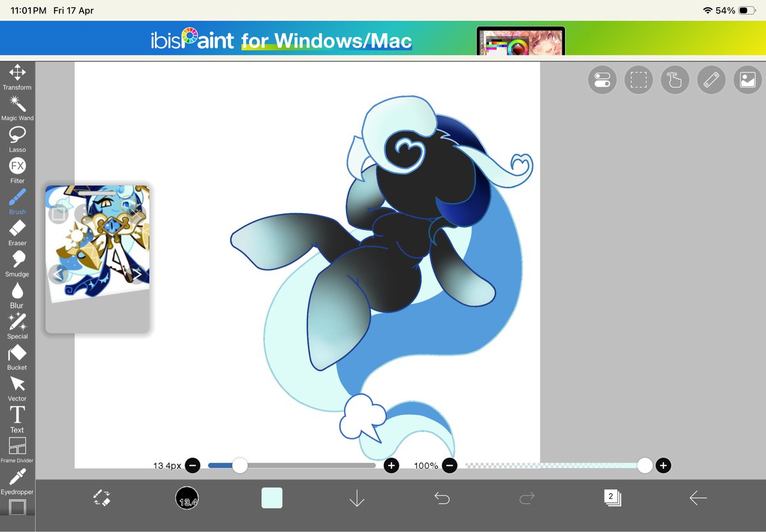Tap the reference image thumbnail
Image resolution: width=766 pixels, height=532 pixels.
click(x=98, y=246)
